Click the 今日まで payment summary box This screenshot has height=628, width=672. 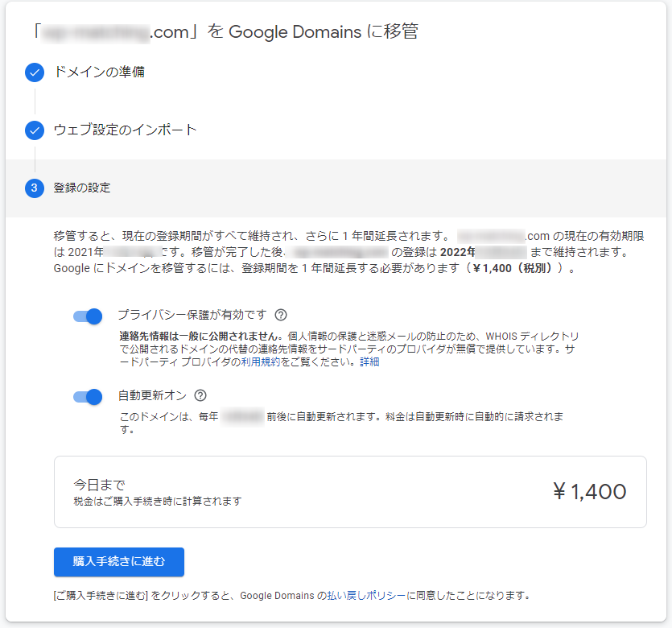pos(350,492)
